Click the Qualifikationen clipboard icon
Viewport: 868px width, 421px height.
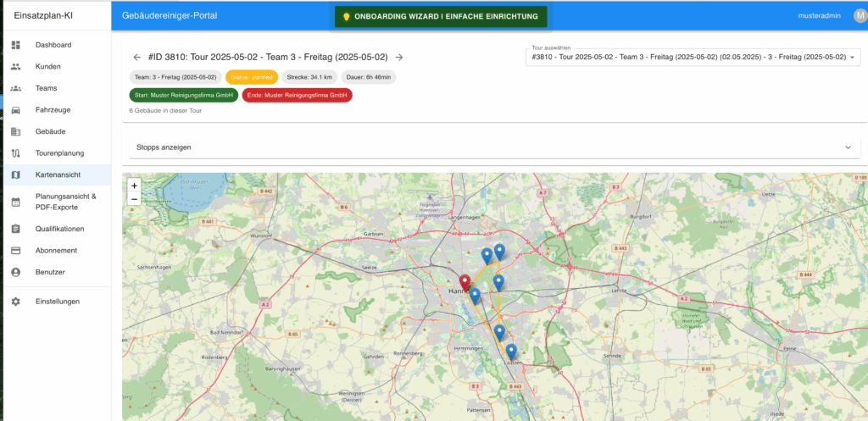click(15, 229)
